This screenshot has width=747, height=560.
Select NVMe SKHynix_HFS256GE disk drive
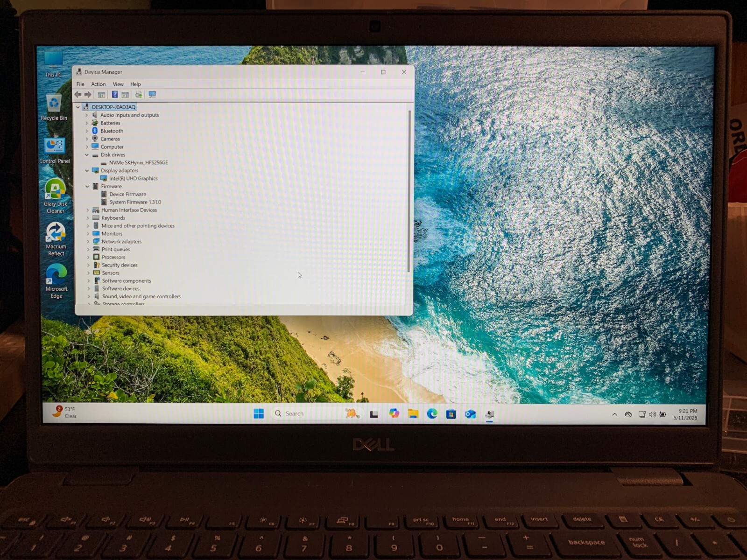click(134, 163)
